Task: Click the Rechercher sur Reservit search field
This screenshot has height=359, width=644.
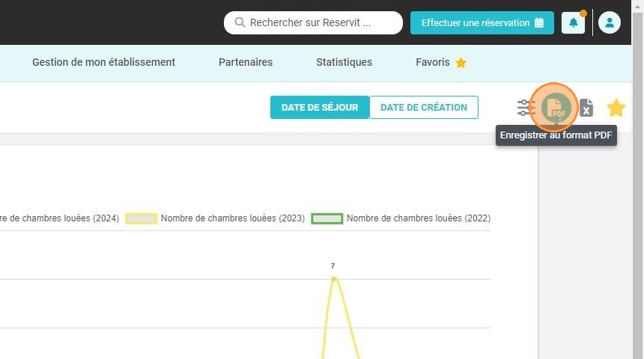Action: click(313, 22)
